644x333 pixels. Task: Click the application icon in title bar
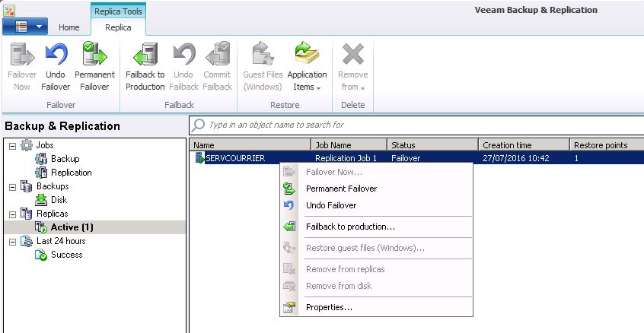click(x=8, y=10)
